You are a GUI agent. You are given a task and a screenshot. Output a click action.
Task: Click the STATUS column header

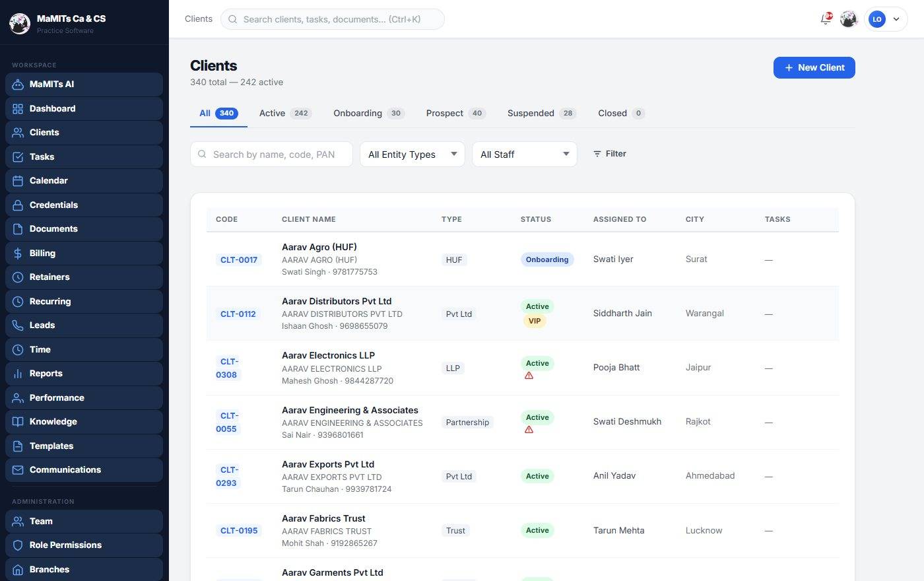coord(536,219)
